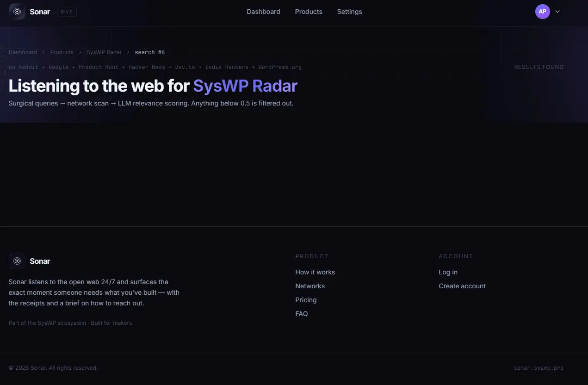
Task: Go to SysWP Radar breadcrumb
Action: point(104,52)
